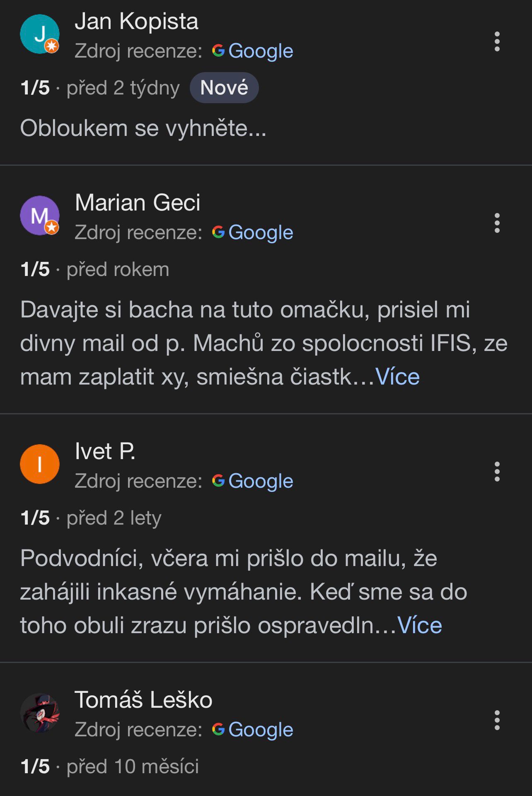Image resolution: width=532 pixels, height=796 pixels.
Task: Expand Ivet P.'s review with Více
Action: click(x=419, y=625)
